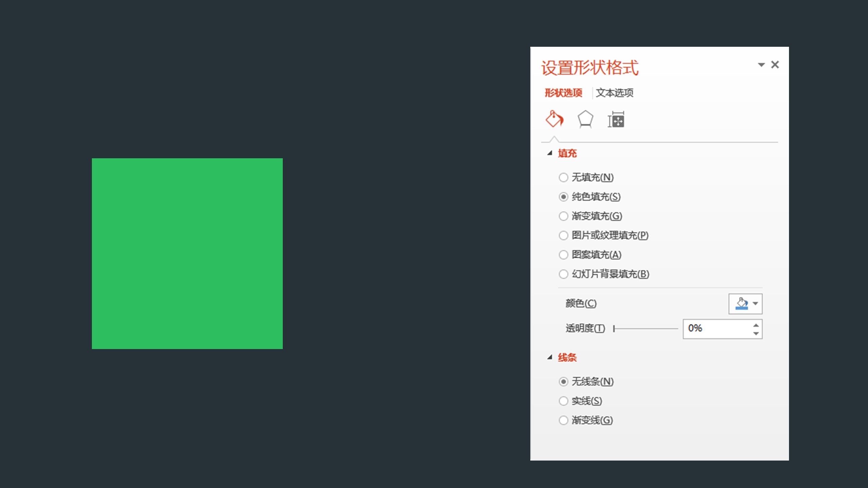Choose 幻灯片背景填充 radio option
This screenshot has height=488, width=868.
click(x=564, y=274)
